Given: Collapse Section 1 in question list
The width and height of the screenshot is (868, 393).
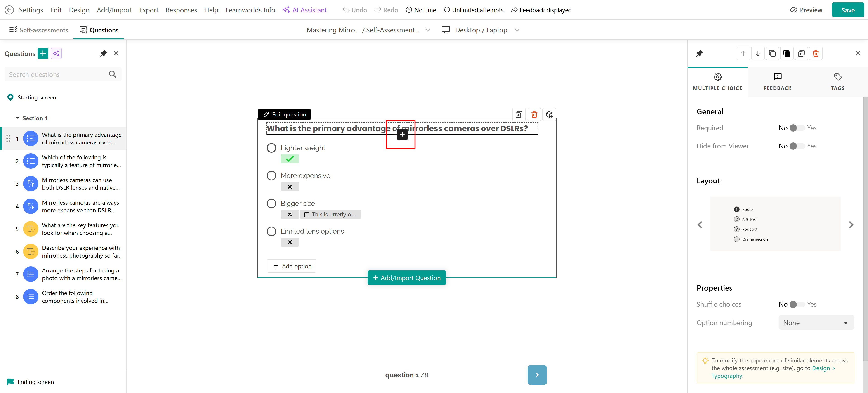Looking at the screenshot, I should 17,118.
